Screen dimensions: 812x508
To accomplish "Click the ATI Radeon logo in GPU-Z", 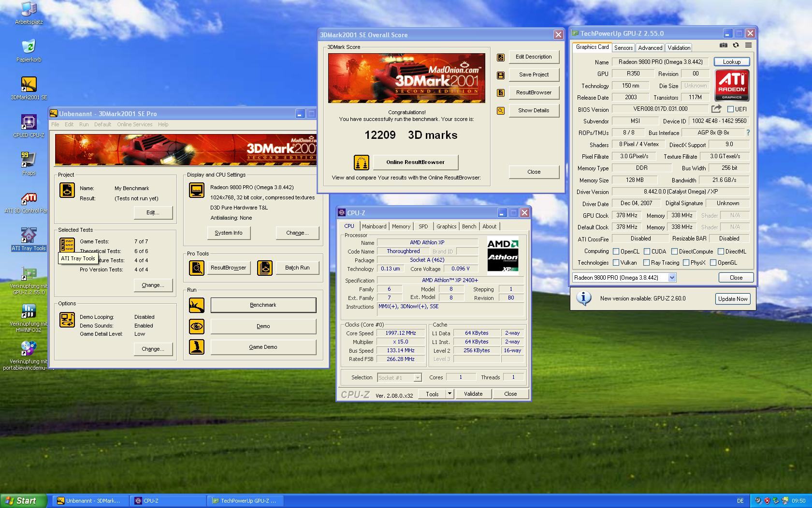I will (732, 85).
